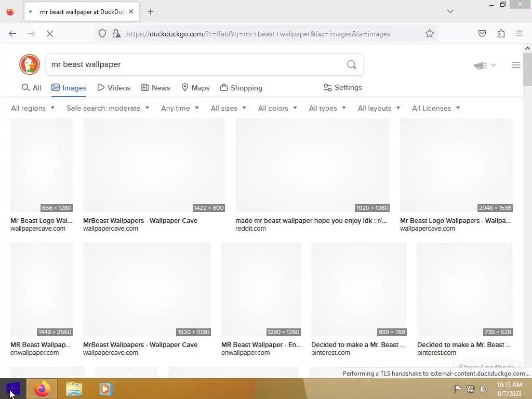Open the DuckDuckGo hamburger side menu
Image resolution: width=532 pixels, height=399 pixels.
coord(516,65)
